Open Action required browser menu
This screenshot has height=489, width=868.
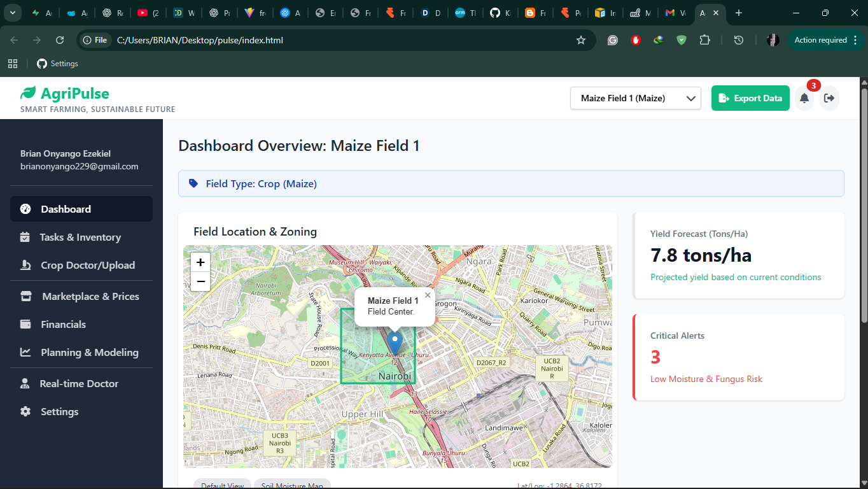click(820, 40)
